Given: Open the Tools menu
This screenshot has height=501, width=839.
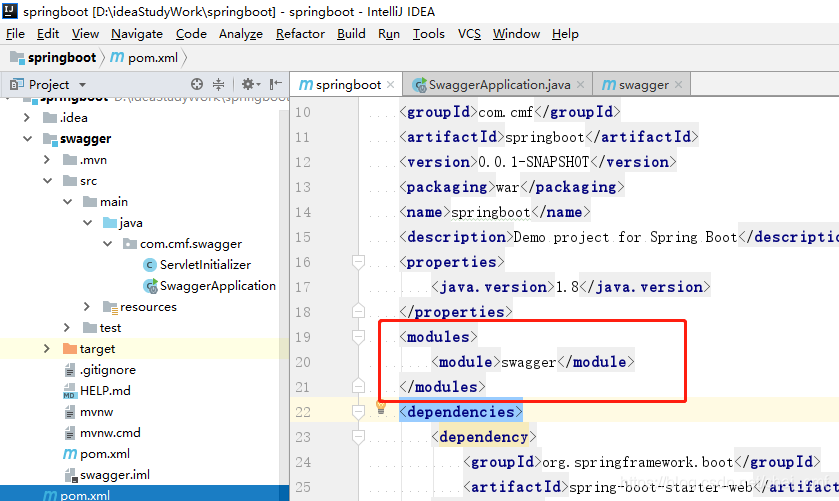Looking at the screenshot, I should tap(429, 34).
